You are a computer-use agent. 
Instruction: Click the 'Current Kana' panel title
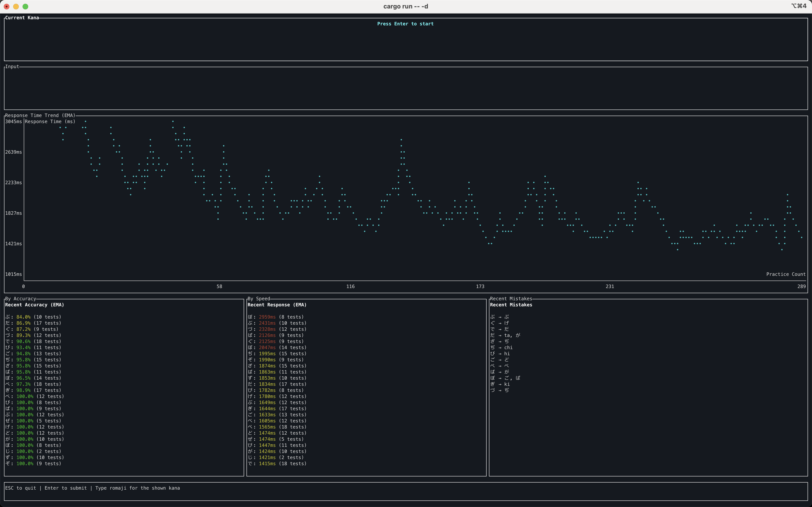pyautogui.click(x=22, y=18)
